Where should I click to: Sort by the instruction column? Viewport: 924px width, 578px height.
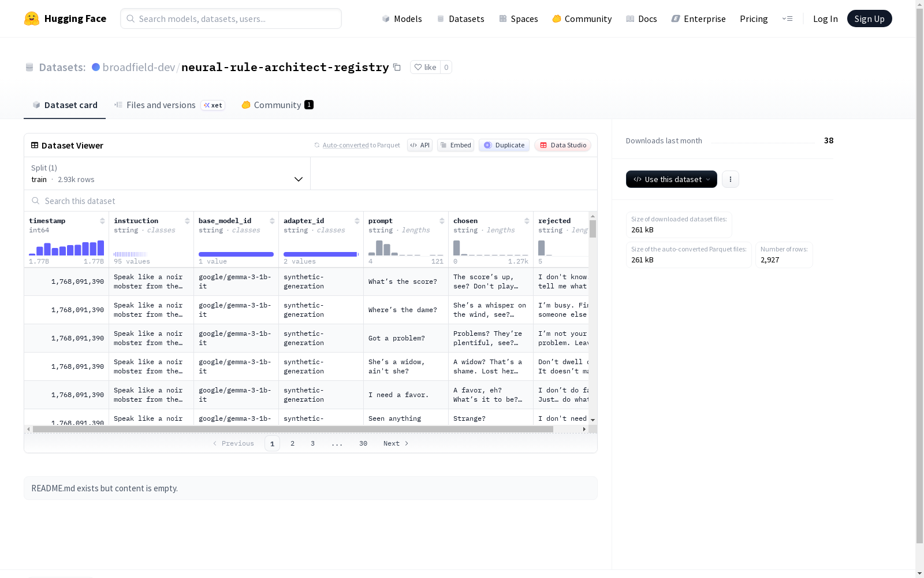187,221
